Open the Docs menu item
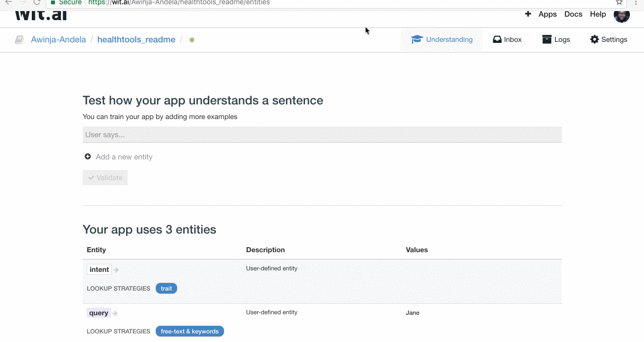The image size is (644, 342). click(x=573, y=14)
